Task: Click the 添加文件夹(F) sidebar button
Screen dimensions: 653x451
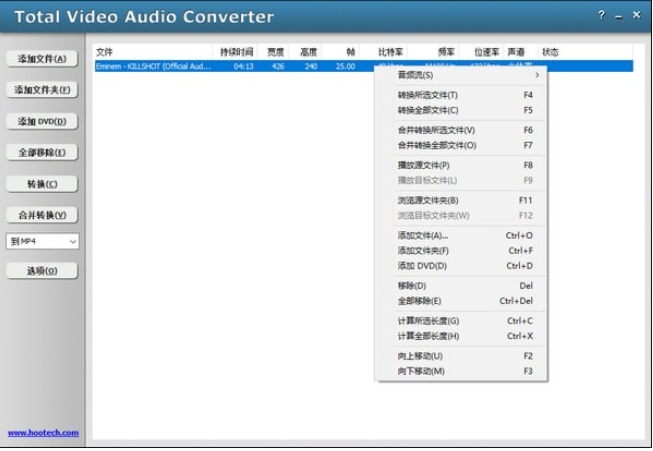Action: click(42, 90)
